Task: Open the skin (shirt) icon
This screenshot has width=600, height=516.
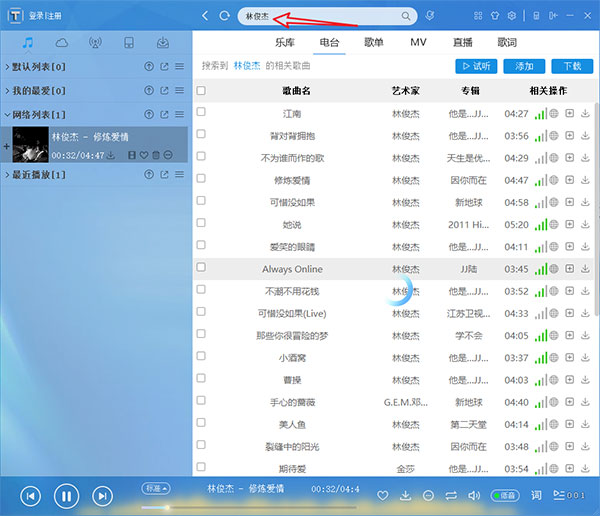Action: click(495, 16)
